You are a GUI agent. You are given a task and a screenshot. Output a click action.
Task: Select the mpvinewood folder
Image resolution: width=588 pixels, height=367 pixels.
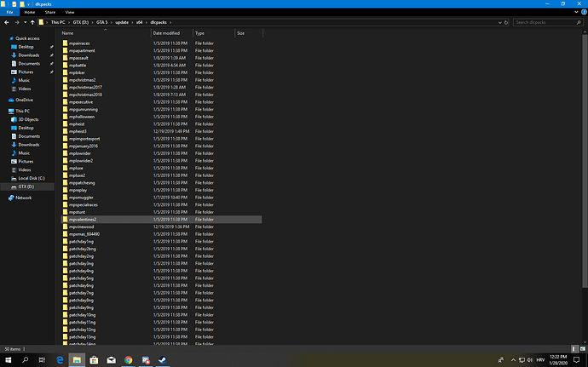[x=161, y=227]
